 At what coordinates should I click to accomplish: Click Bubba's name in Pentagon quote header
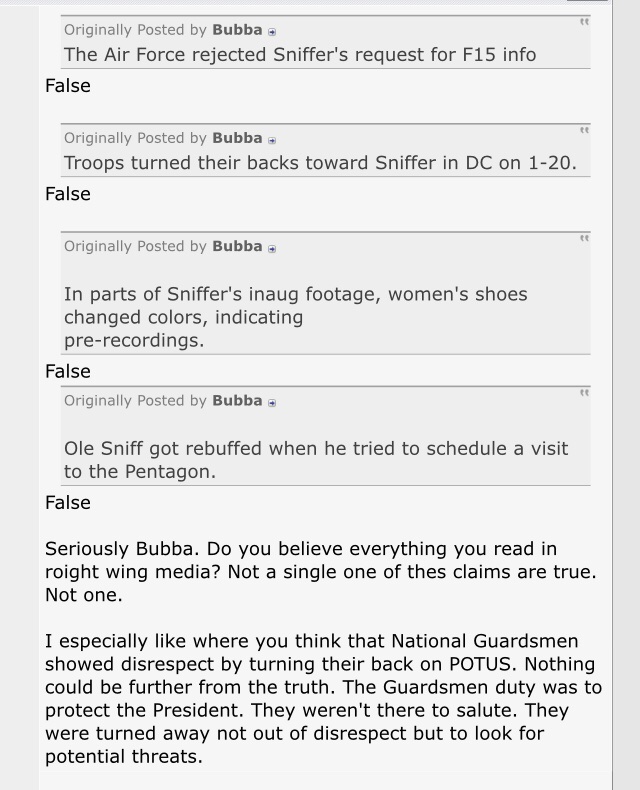click(x=237, y=401)
